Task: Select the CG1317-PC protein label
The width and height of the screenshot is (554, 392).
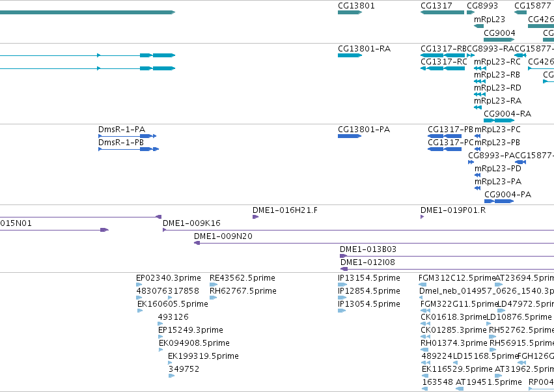Action: [x=450, y=143]
